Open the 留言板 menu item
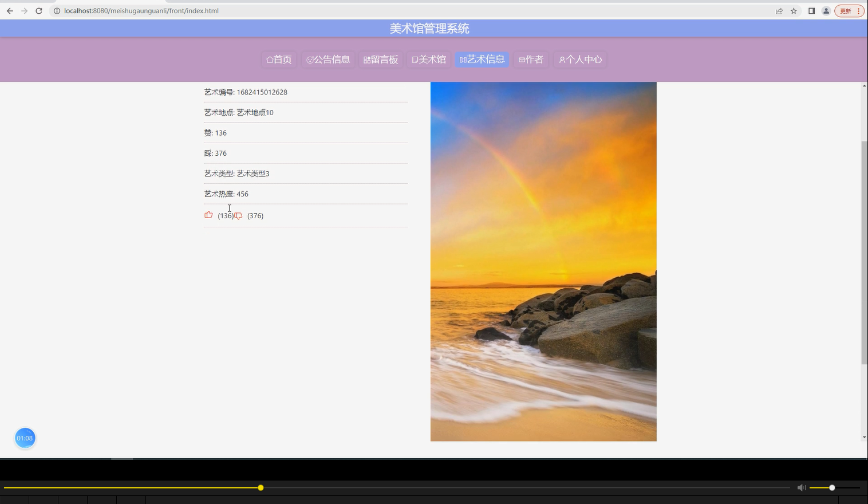 pos(381,60)
